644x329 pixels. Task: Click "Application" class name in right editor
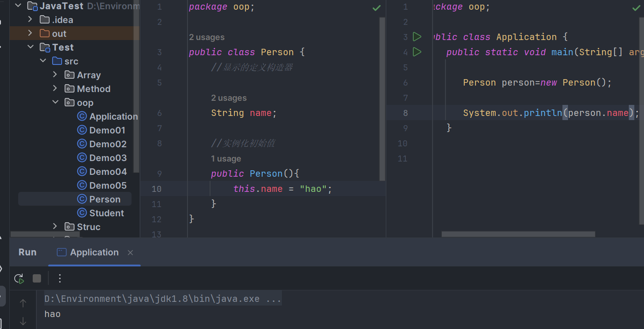tap(527, 37)
